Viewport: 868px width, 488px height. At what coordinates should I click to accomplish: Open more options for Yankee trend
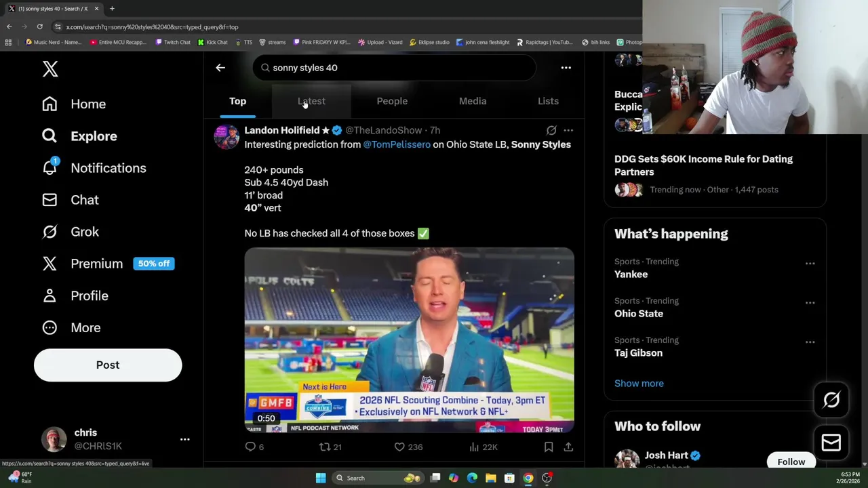pos(810,264)
